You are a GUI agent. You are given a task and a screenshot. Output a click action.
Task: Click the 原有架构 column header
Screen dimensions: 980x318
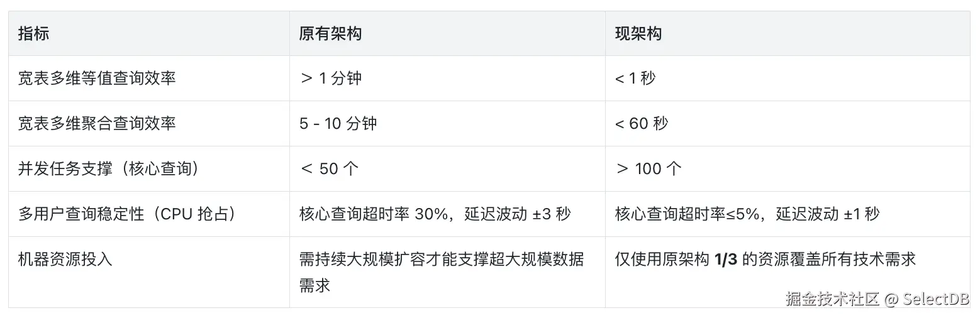coord(330,34)
